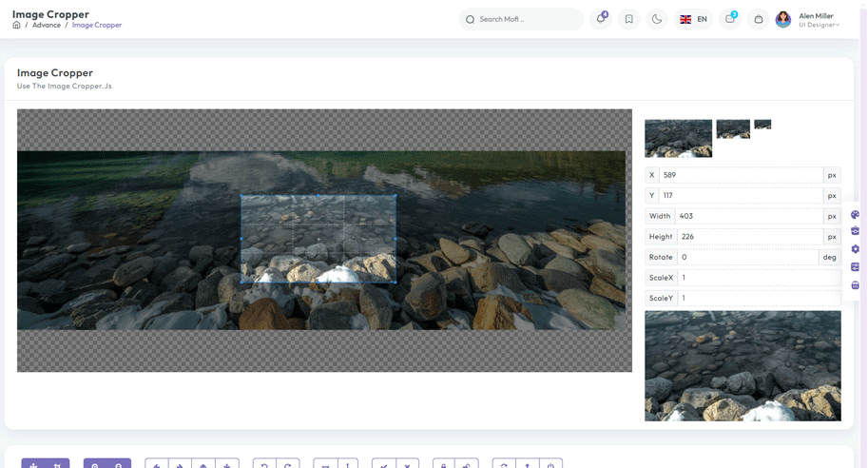Toggle dark mode with moon icon
The width and height of the screenshot is (868, 468).
click(x=657, y=19)
